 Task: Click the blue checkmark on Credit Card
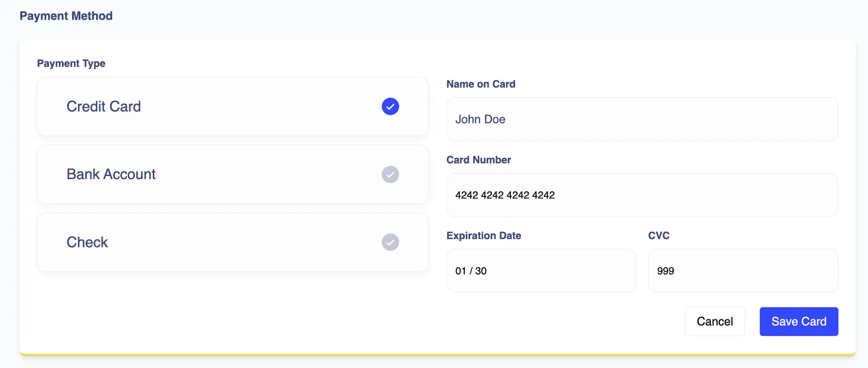pyautogui.click(x=390, y=107)
